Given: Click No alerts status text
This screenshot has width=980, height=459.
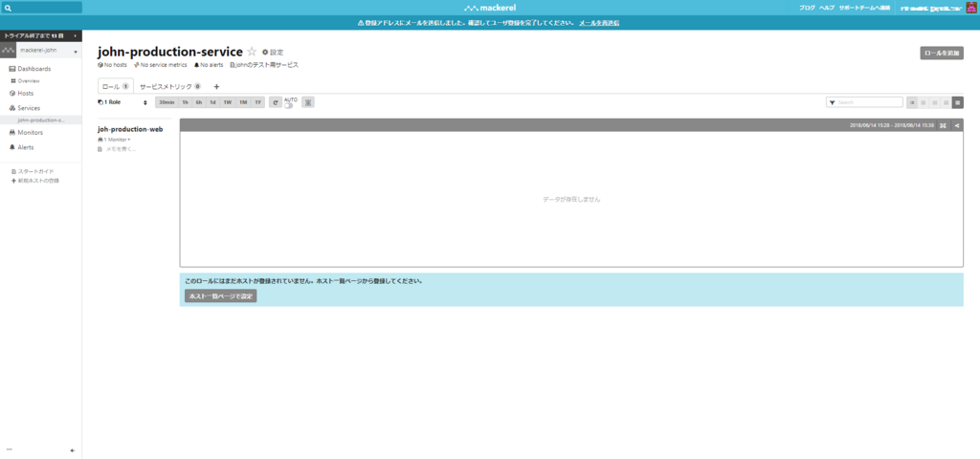Looking at the screenshot, I should [209, 65].
